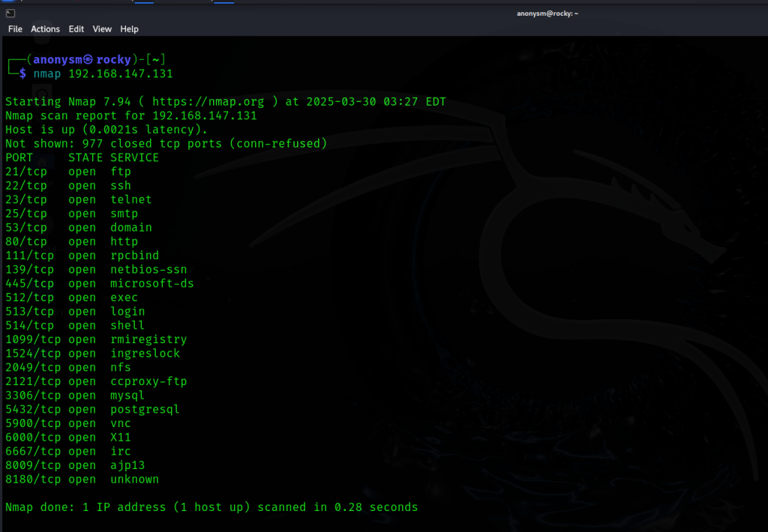Click the 53/tcp port entry
This screenshot has width=768, height=532.
coord(26,228)
